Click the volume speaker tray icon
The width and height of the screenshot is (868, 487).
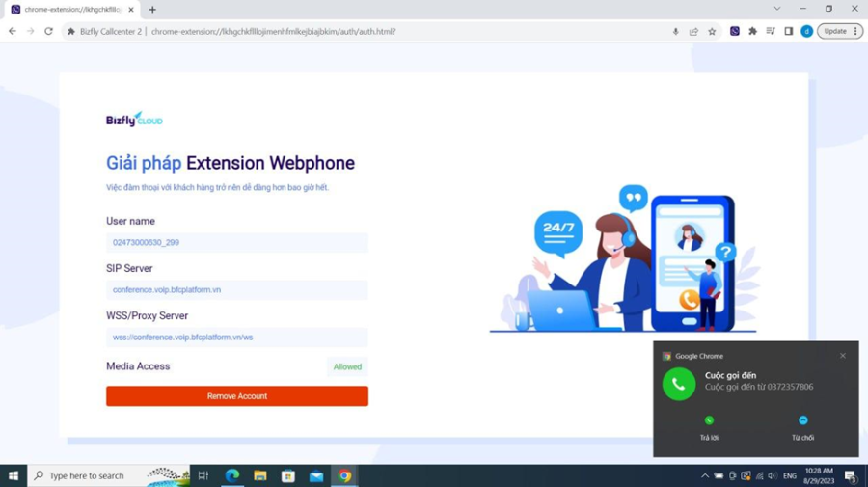coord(773,476)
